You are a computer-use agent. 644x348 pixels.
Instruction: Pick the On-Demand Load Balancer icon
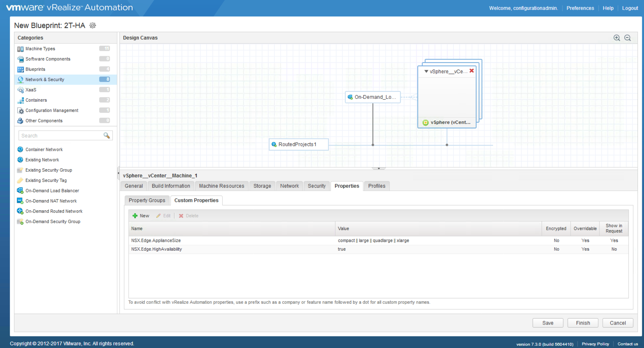click(20, 191)
